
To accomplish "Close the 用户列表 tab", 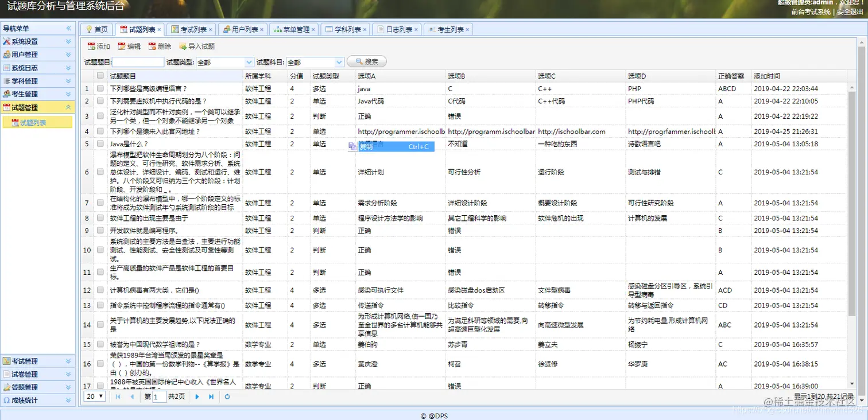I will [x=262, y=30].
